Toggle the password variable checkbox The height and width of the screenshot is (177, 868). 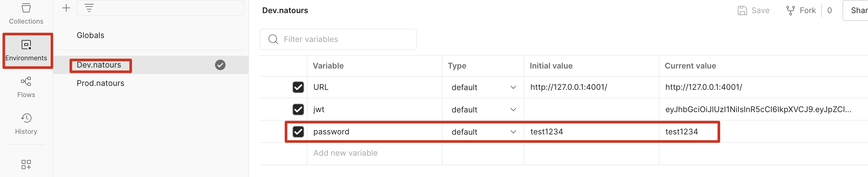(x=298, y=132)
